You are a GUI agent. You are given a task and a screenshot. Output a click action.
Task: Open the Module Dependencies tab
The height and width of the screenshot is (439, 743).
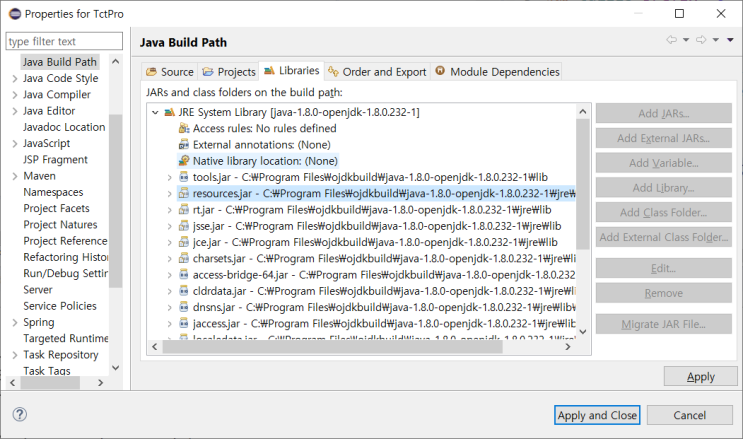pos(497,72)
